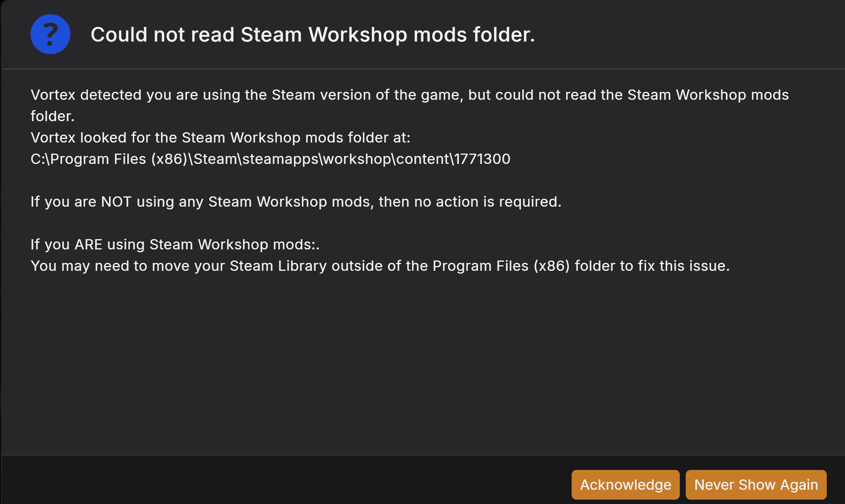This screenshot has width=845, height=504.
Task: Click the 'Vortex looked for' line
Action: (x=220, y=138)
